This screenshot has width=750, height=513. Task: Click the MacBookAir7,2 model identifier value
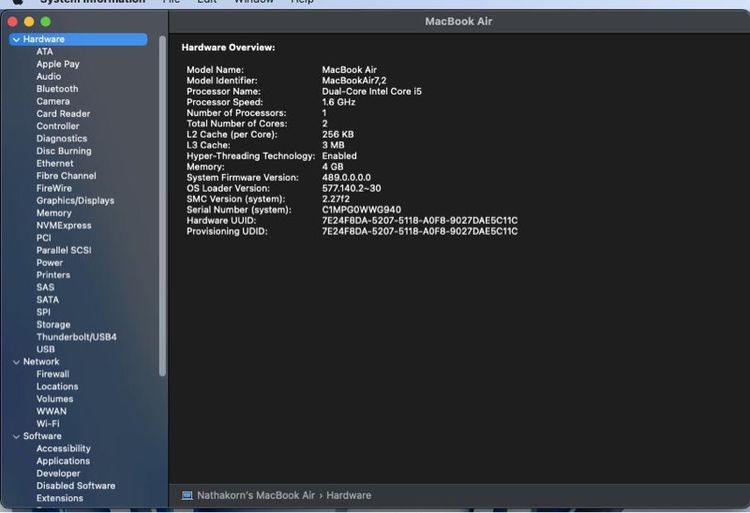(354, 81)
